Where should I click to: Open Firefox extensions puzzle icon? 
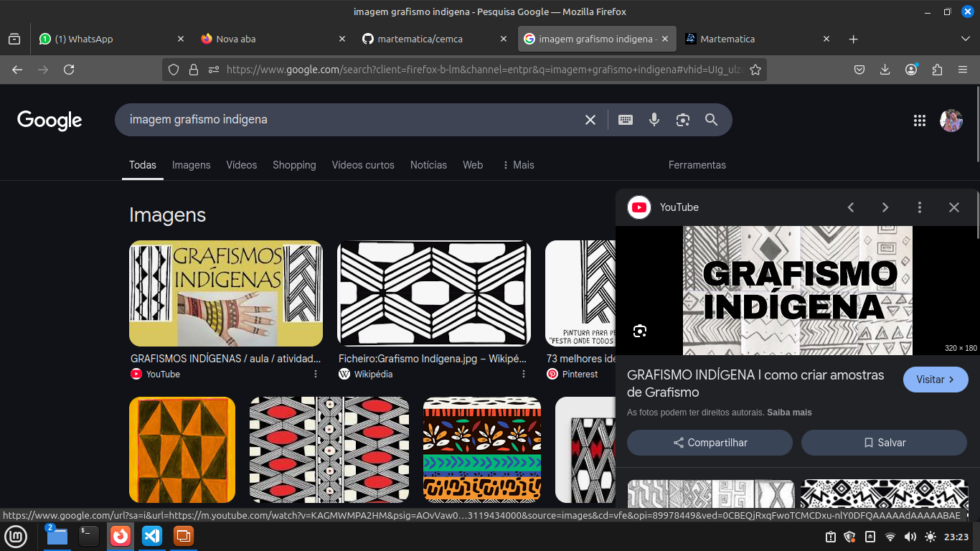pos(937,70)
